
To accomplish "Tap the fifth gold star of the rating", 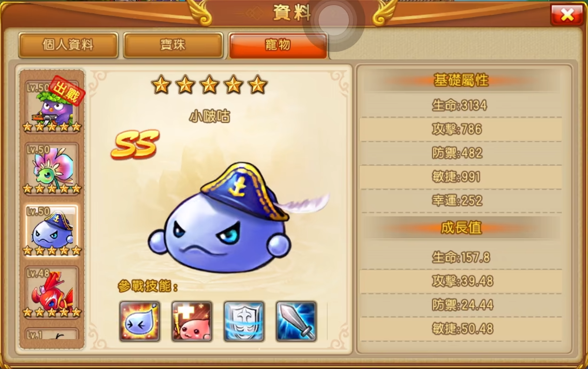I will (257, 84).
